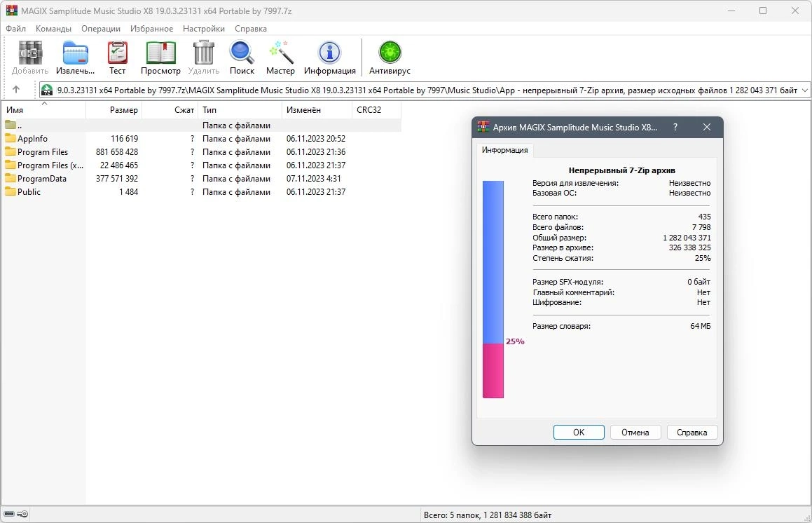Sort list by Имя column header
This screenshot has width=812, height=523.
43,110
